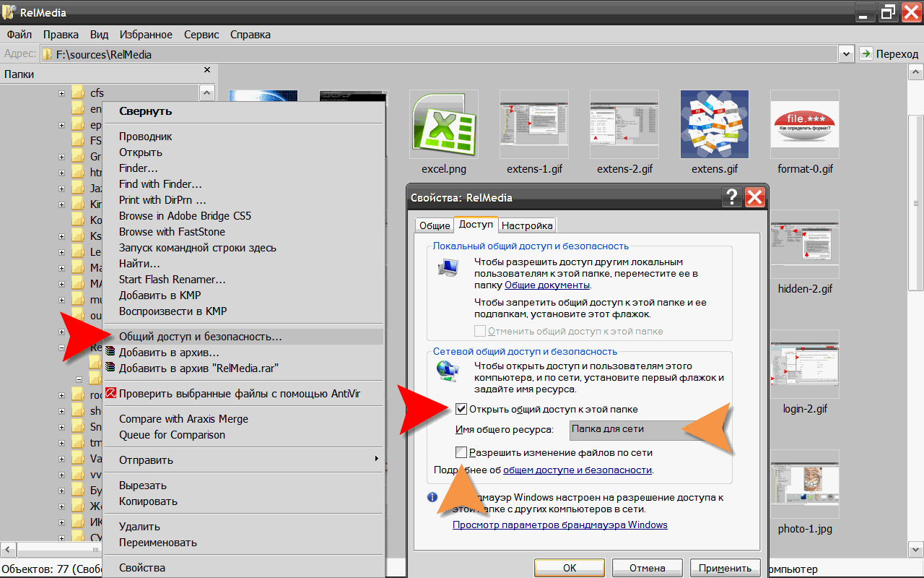Open the address bar dropdown arrow

(x=846, y=54)
